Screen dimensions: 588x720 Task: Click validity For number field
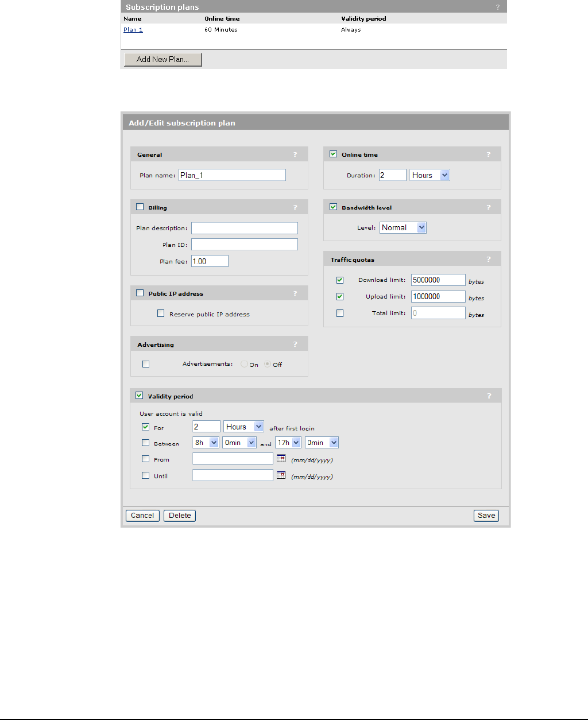(x=206, y=427)
